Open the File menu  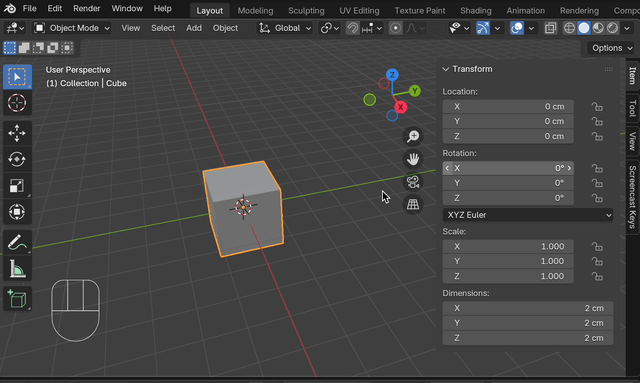[x=29, y=9]
